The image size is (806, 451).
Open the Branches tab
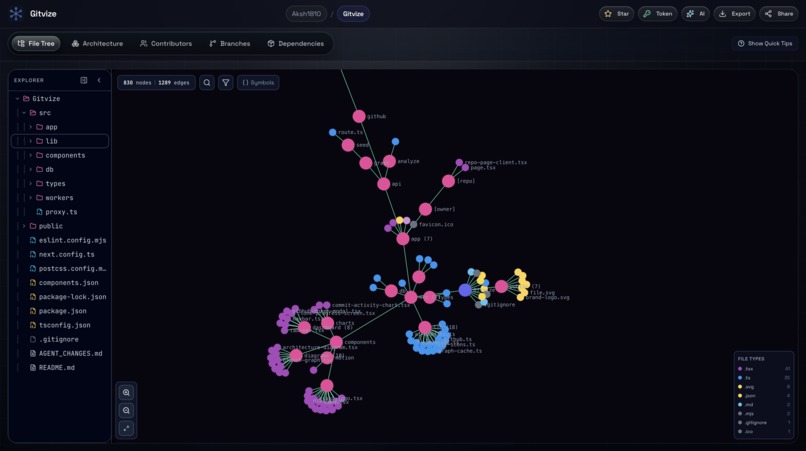(x=229, y=44)
